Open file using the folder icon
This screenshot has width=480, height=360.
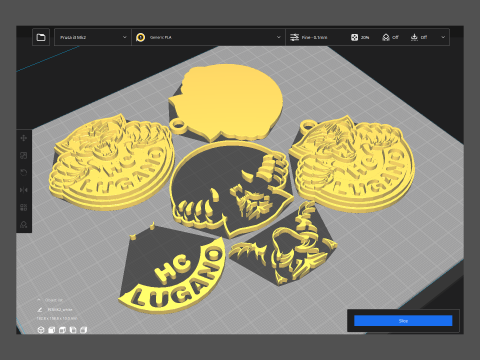41,37
